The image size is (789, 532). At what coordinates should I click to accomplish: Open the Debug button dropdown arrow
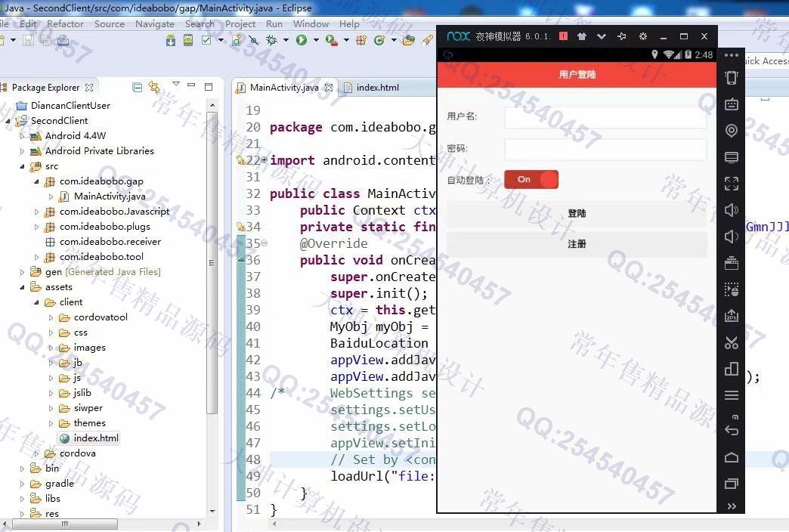pos(286,40)
